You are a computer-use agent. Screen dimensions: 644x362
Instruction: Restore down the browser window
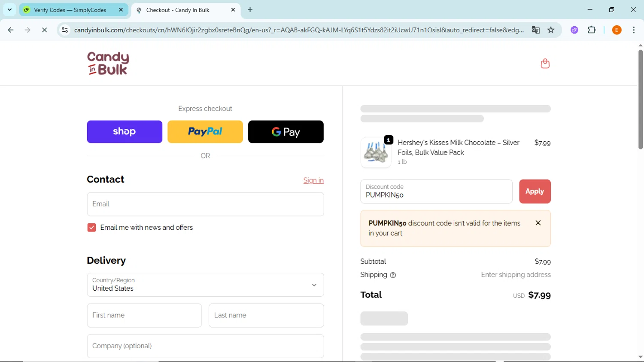click(x=611, y=9)
